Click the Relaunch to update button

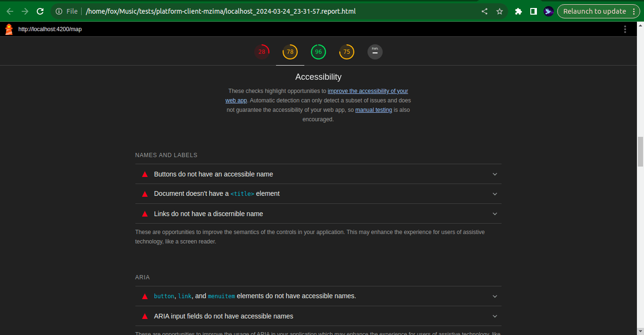tap(594, 11)
